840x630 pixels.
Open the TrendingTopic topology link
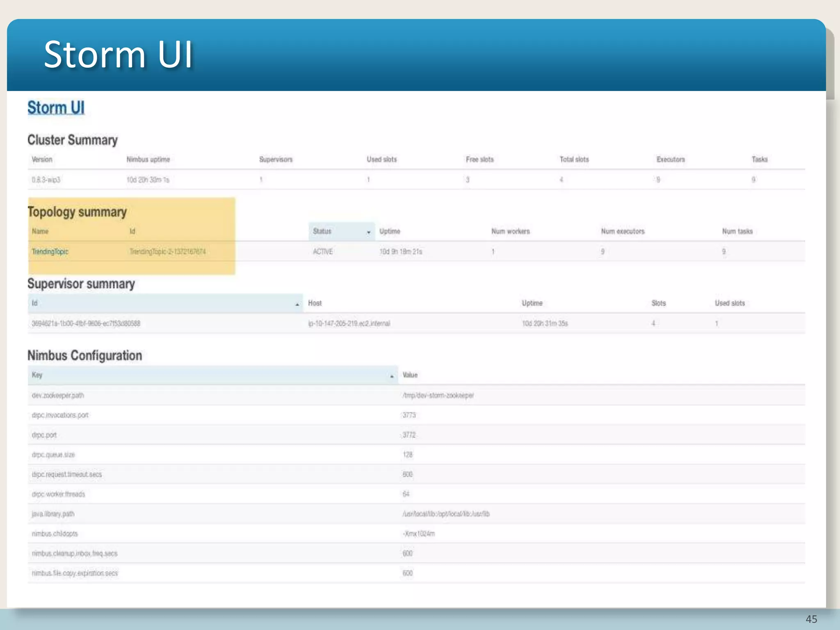tap(50, 251)
